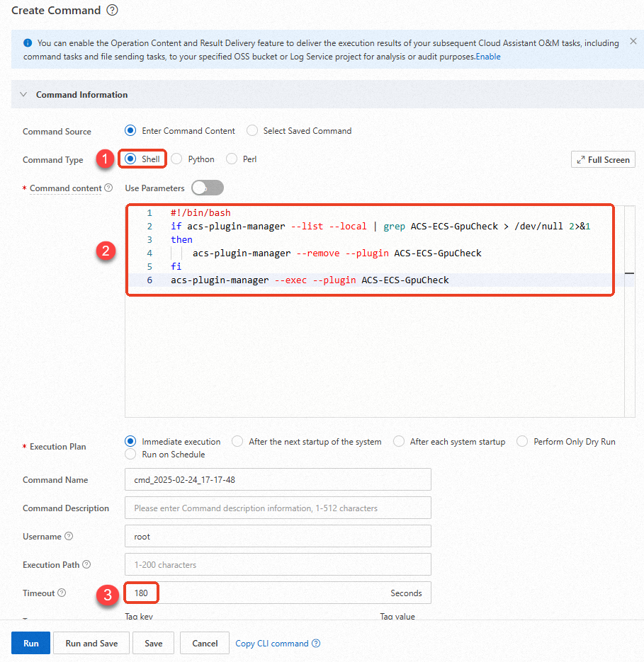
Task: Select Run on Schedule option
Action: click(x=130, y=455)
